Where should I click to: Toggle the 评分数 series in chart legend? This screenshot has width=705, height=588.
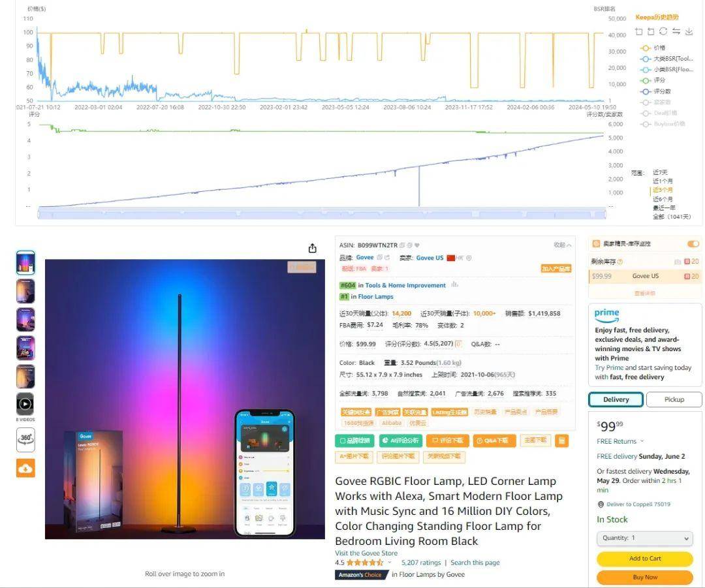pyautogui.click(x=655, y=91)
